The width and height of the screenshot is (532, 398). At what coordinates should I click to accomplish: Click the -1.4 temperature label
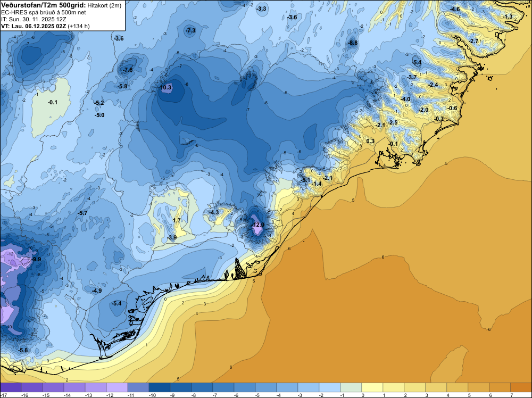click(x=316, y=184)
